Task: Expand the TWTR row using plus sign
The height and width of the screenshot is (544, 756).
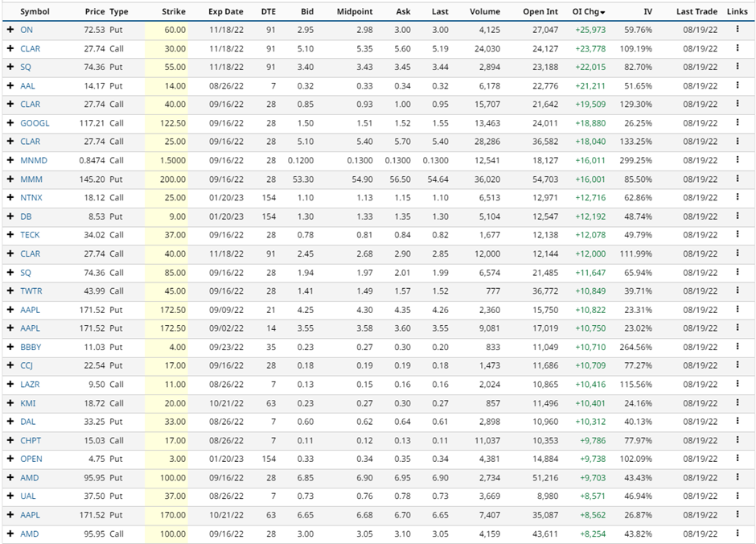Action: click(10, 291)
